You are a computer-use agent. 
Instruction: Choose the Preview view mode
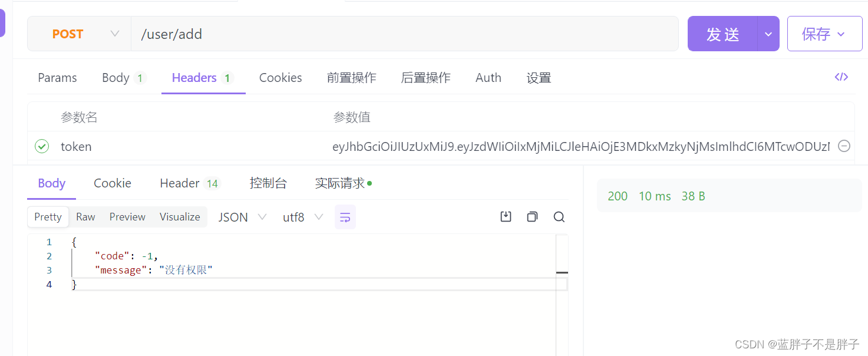[127, 217]
